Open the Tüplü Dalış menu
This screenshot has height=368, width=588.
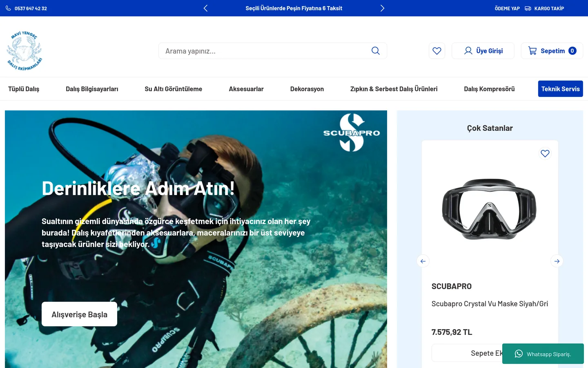click(24, 89)
